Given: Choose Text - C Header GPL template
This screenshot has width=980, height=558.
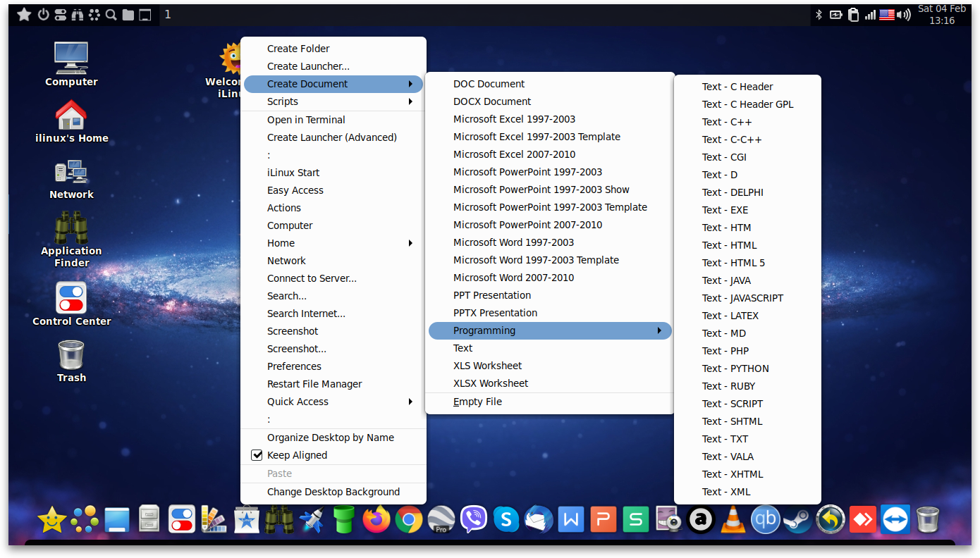Looking at the screenshot, I should click(x=747, y=104).
